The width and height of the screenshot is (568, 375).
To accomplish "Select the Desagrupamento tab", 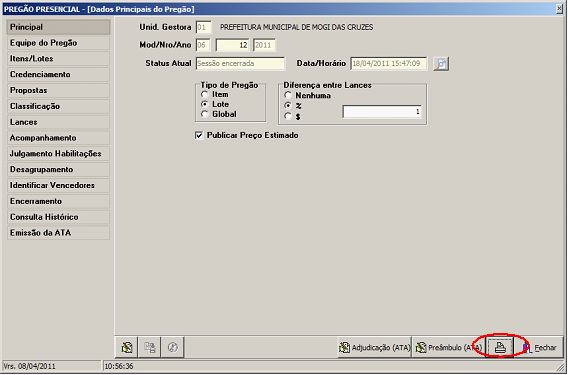I will [58, 170].
